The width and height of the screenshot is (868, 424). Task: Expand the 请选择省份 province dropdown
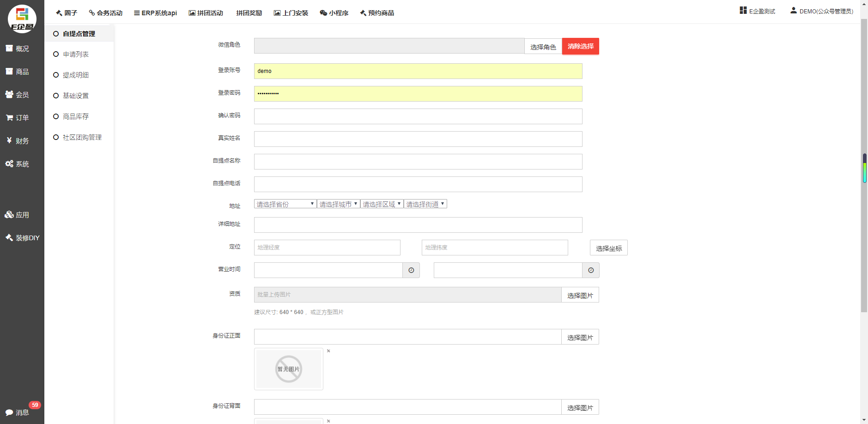click(285, 204)
